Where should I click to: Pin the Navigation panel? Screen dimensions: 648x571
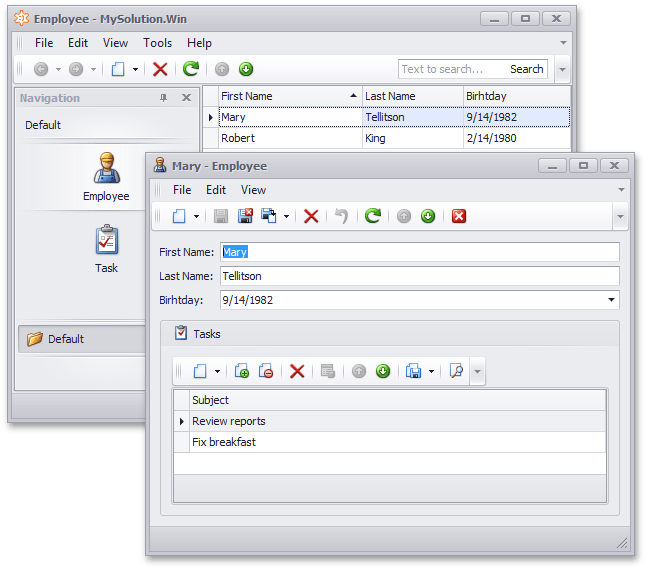coord(164,98)
